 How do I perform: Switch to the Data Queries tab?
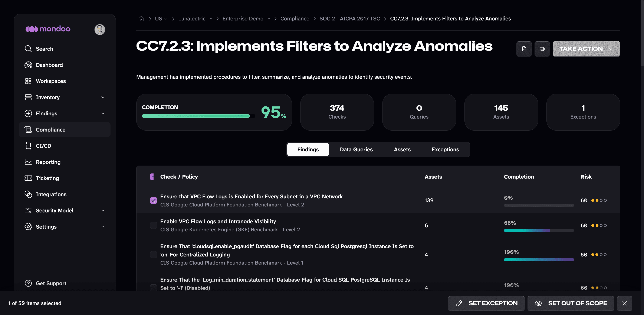pos(356,149)
